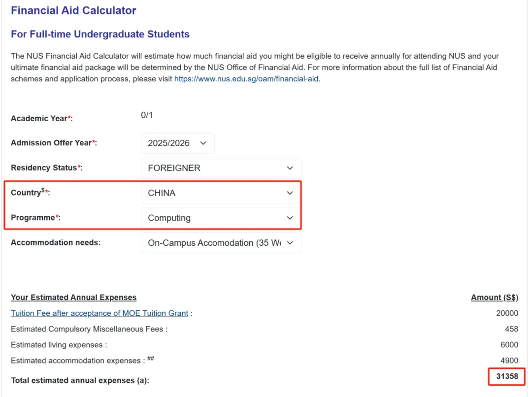
Task: Click the Programme field chevron arrow
Action: coord(290,218)
